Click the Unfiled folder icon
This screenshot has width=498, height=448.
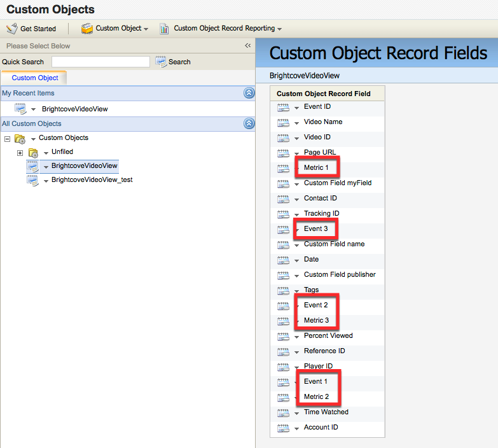pyautogui.click(x=33, y=153)
